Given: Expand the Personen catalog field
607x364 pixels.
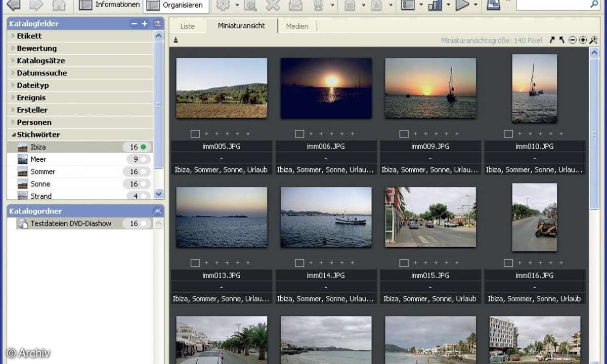Looking at the screenshot, I should (x=13, y=122).
